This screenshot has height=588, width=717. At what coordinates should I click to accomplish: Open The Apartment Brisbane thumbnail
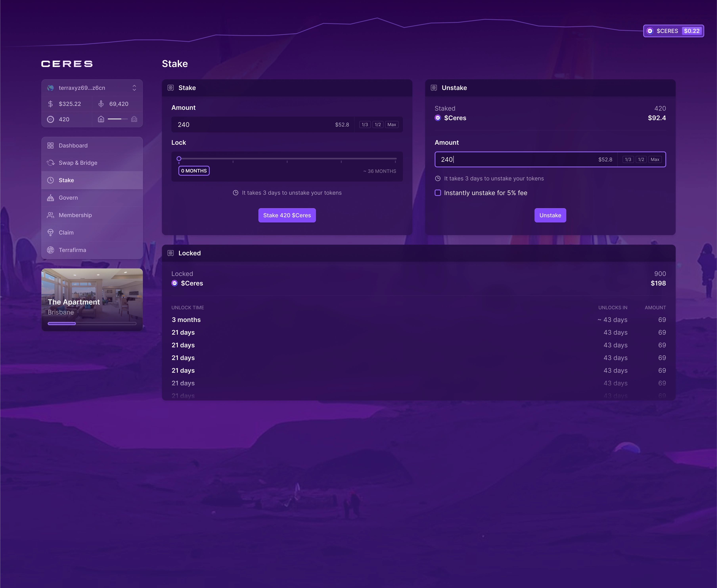(92, 299)
